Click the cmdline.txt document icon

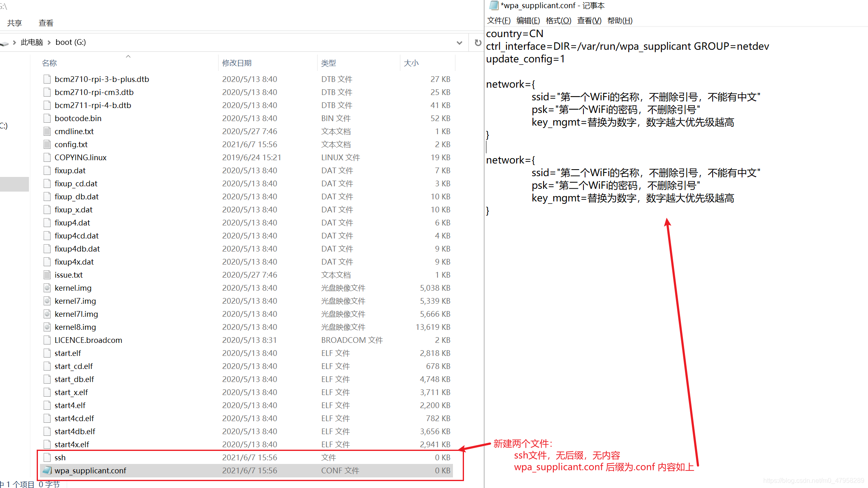pyautogui.click(x=47, y=131)
